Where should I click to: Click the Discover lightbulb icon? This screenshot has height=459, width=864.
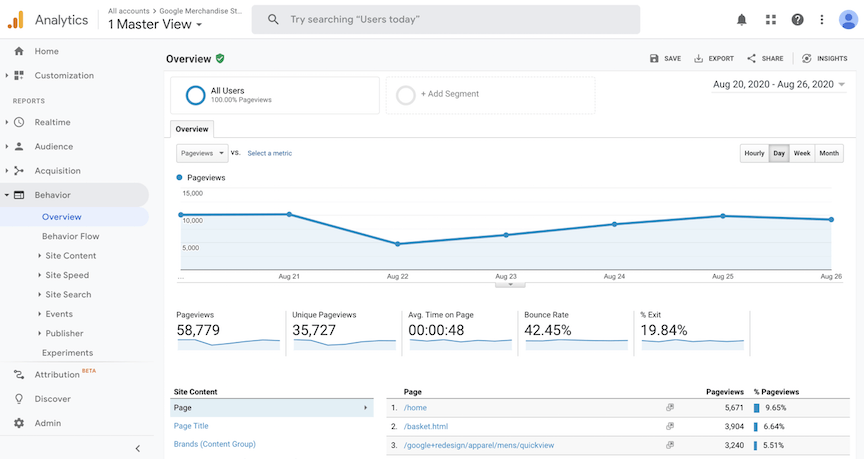(x=19, y=399)
